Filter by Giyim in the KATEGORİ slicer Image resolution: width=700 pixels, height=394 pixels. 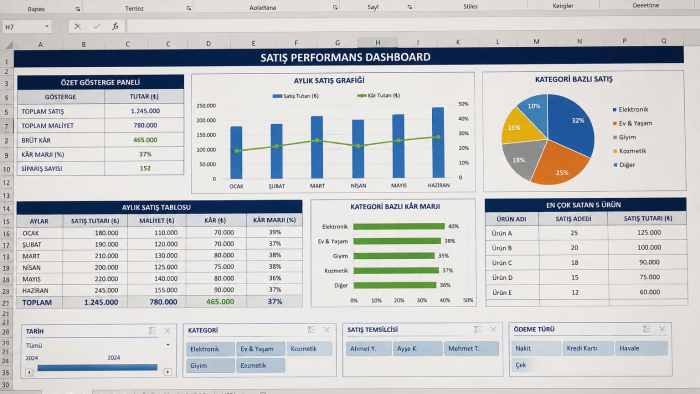pyautogui.click(x=210, y=365)
